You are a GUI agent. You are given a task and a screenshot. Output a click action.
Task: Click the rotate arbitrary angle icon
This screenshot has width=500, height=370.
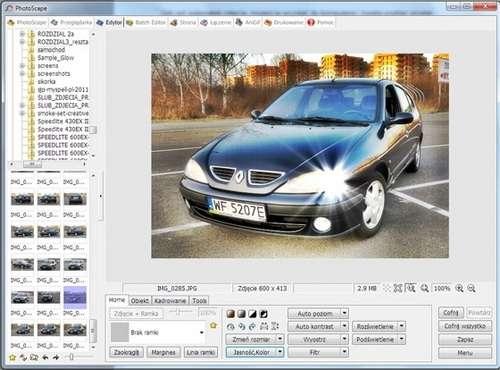231,326
